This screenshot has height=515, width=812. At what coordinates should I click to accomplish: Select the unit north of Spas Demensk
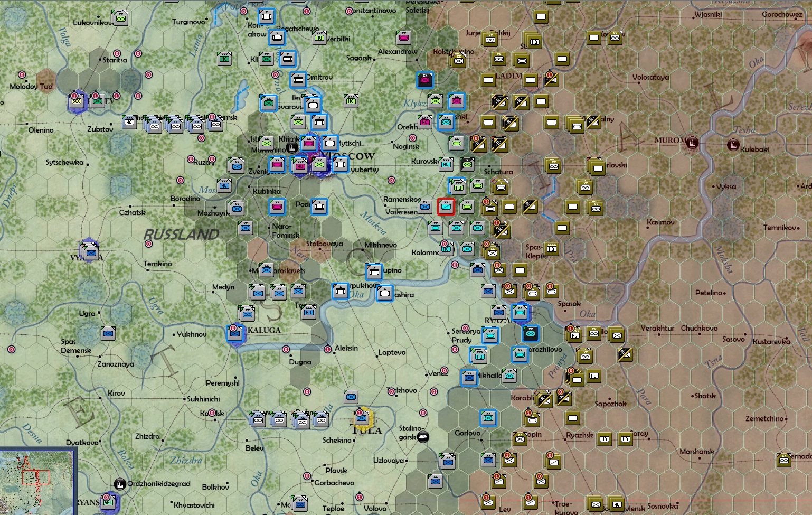coord(108,333)
